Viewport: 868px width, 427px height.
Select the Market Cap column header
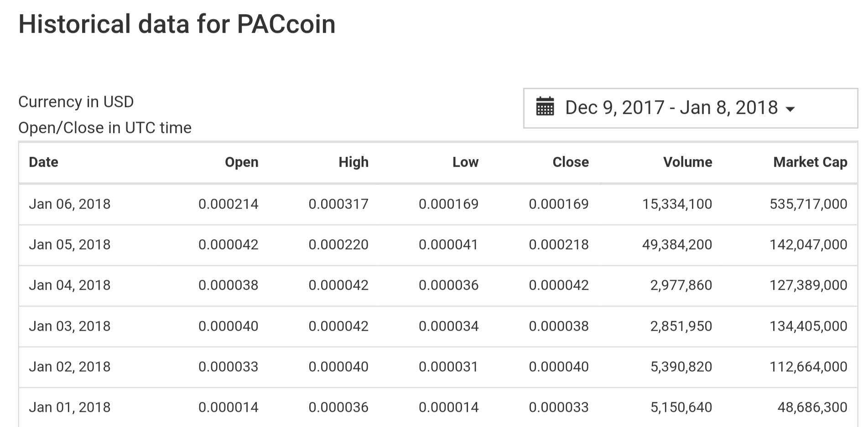tap(810, 162)
